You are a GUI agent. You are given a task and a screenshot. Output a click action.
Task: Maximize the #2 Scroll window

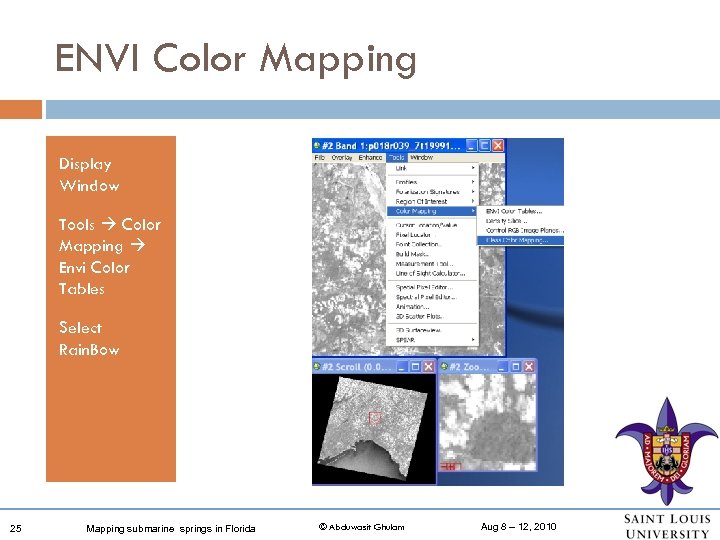415,366
